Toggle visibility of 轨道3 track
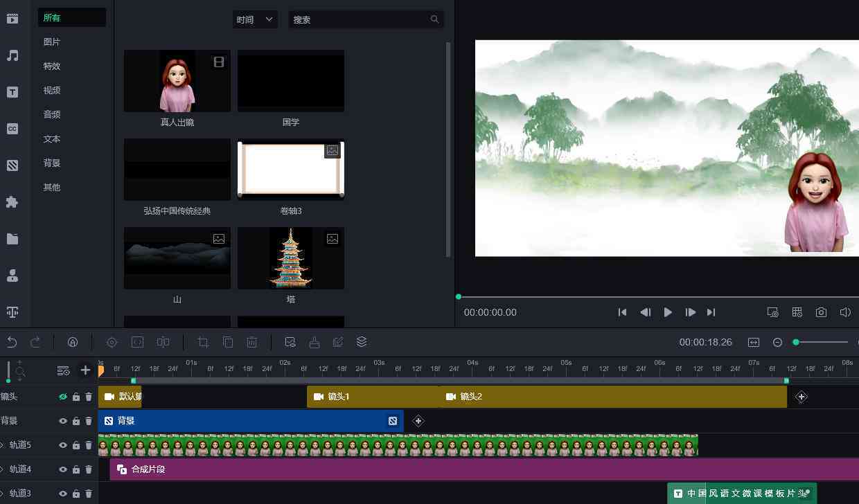Viewport: 859px width, 504px height. tap(63, 494)
